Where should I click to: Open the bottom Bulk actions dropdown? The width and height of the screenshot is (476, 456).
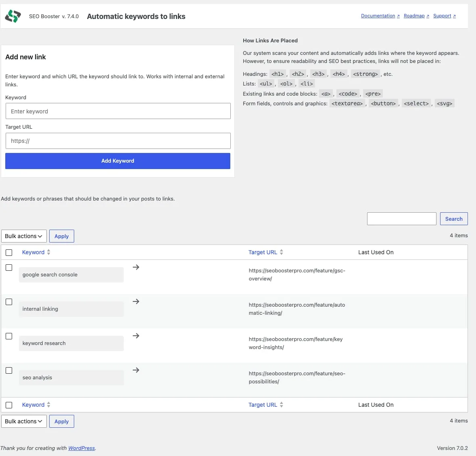coord(24,421)
